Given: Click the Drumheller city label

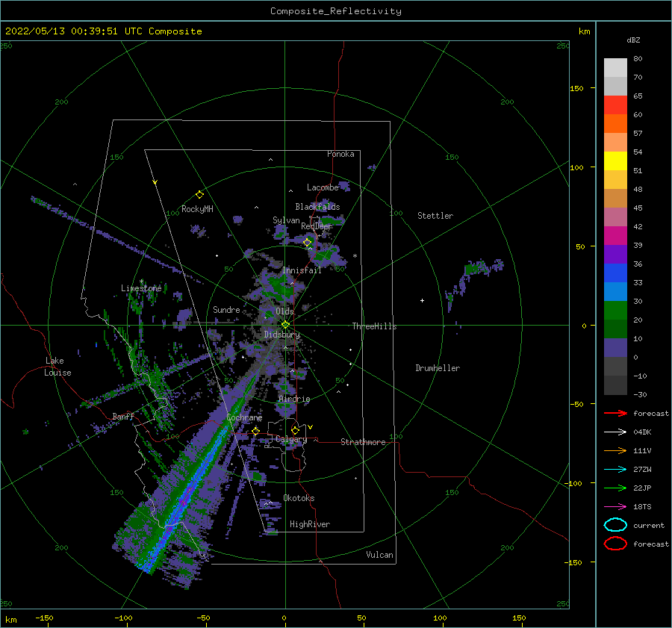Looking at the screenshot, I should tap(438, 368).
